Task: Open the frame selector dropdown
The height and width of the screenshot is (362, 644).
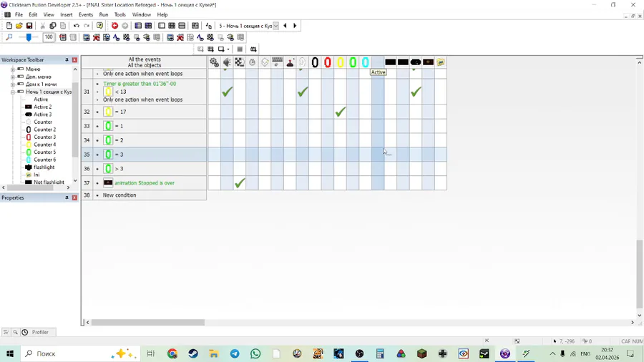Action: [x=276, y=26]
